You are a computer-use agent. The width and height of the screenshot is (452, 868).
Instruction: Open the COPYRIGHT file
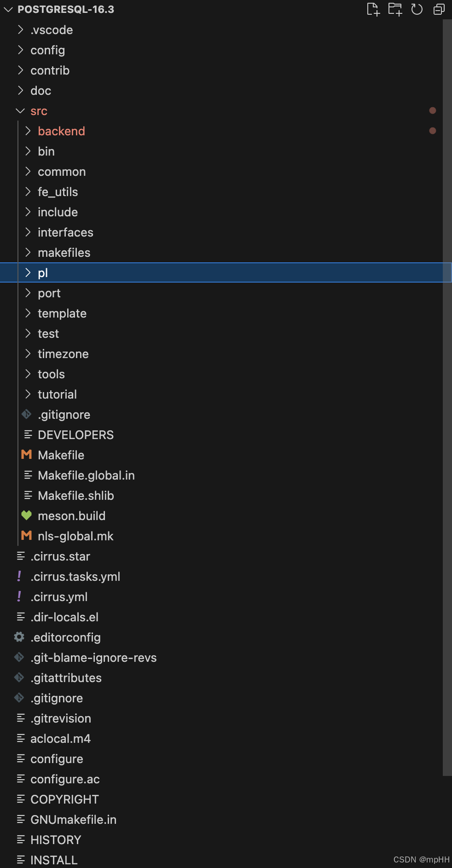pos(64,799)
